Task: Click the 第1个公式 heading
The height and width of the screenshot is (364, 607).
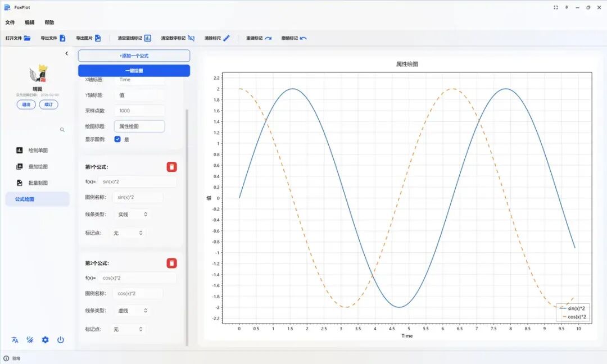Action: click(97, 167)
